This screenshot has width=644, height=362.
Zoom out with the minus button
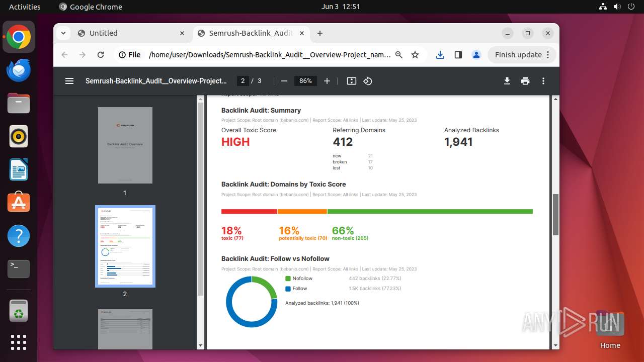pos(284,81)
